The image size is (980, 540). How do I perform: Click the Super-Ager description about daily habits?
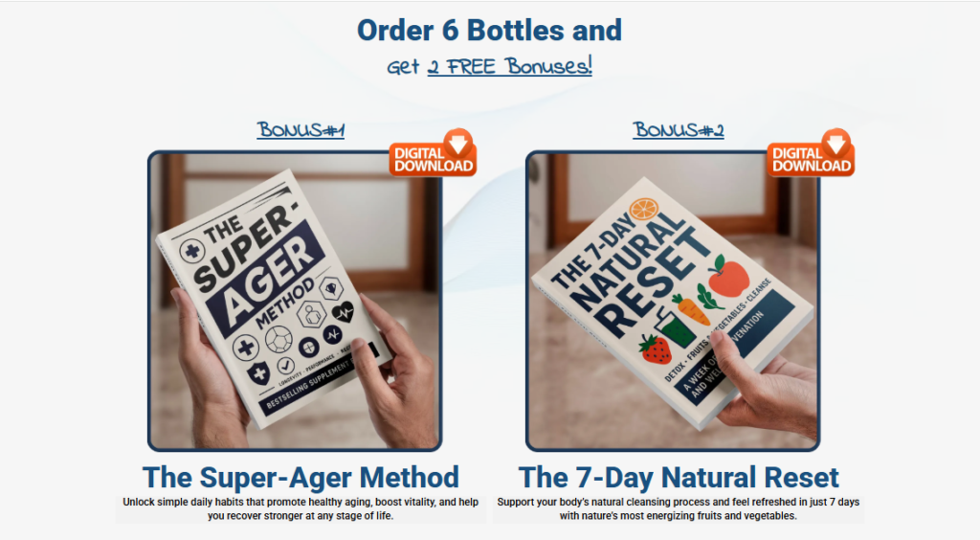click(x=301, y=508)
